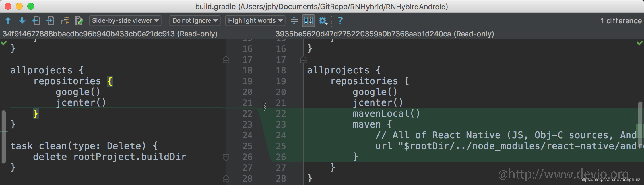The height and width of the screenshot is (185, 644).
Task: Click delete rootProject.buildDir line
Action: pyautogui.click(x=110, y=157)
